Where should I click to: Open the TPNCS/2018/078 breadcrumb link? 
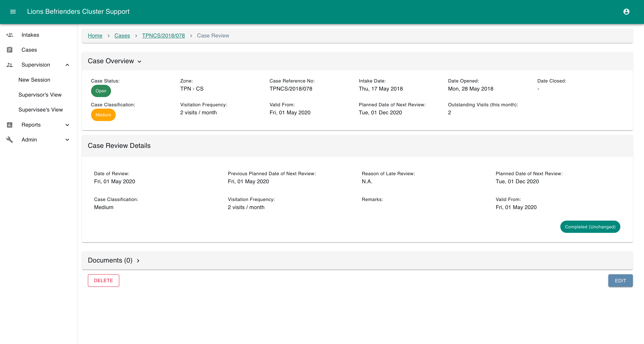(x=163, y=36)
